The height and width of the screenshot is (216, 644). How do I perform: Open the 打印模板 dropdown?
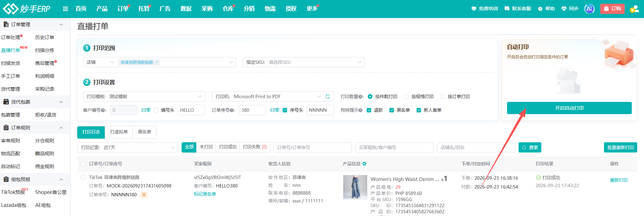[144, 96]
